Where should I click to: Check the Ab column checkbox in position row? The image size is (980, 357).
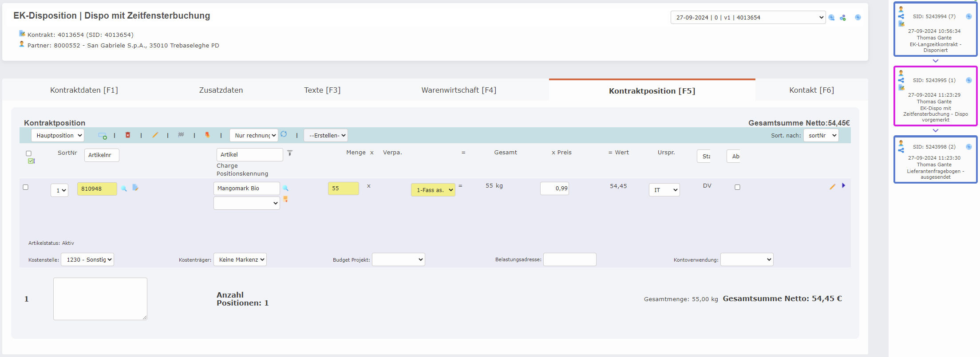point(737,187)
